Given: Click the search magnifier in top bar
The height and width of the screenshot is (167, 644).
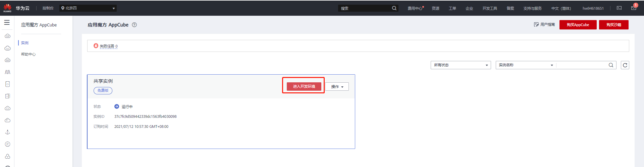Looking at the screenshot, I should [x=394, y=8].
